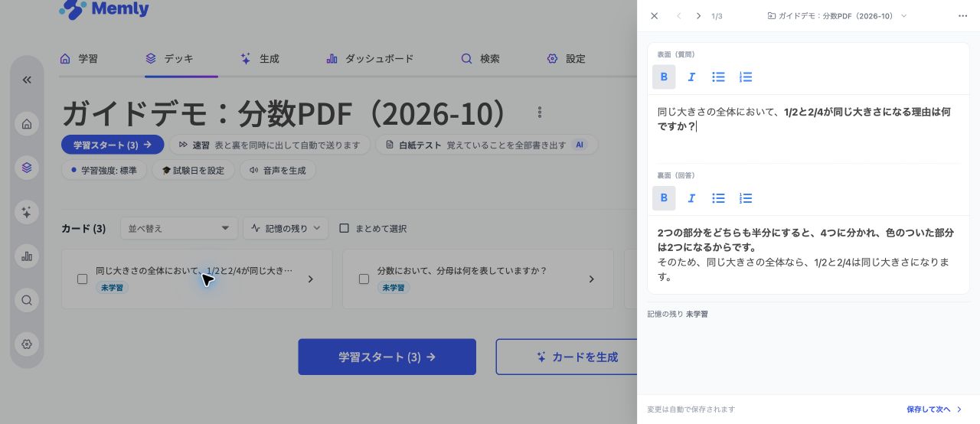Click 音声を生成 button
This screenshot has height=424, width=980.
(278, 170)
